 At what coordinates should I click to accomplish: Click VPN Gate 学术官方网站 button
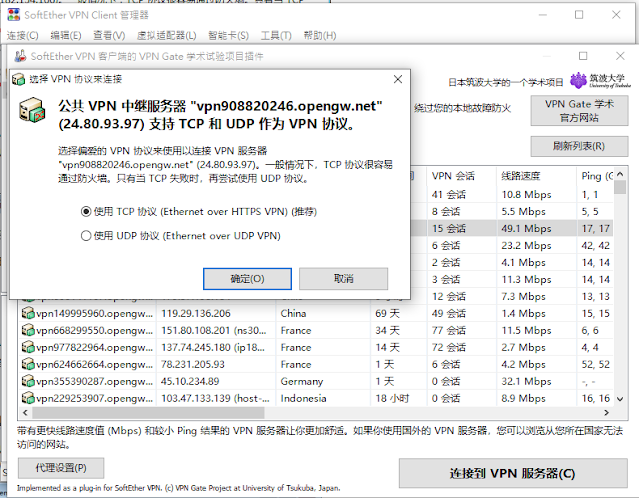pyautogui.click(x=579, y=111)
